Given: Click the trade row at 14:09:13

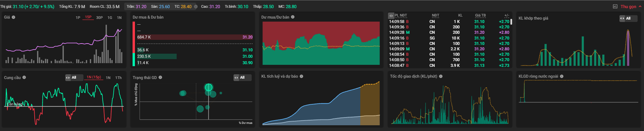Looking at the screenshot, I should click(x=449, y=44).
